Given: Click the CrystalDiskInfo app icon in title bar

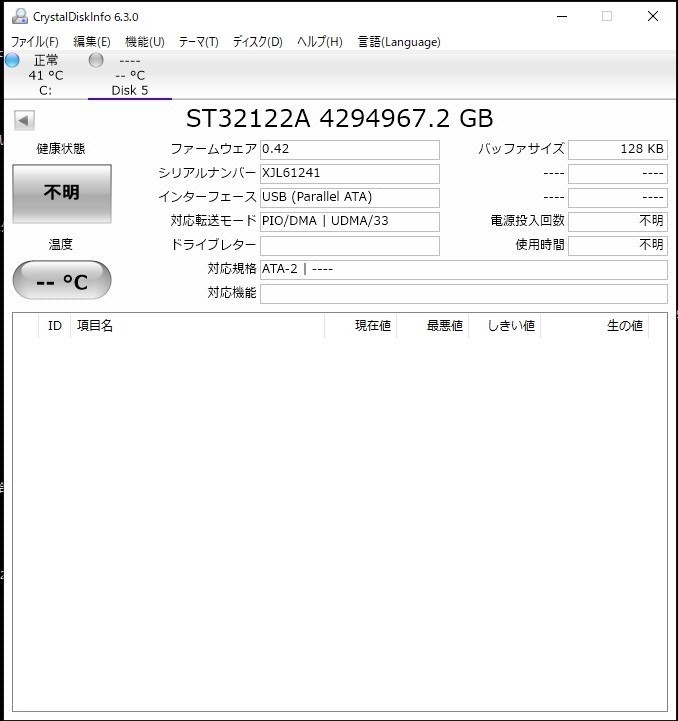Looking at the screenshot, I should point(19,16).
